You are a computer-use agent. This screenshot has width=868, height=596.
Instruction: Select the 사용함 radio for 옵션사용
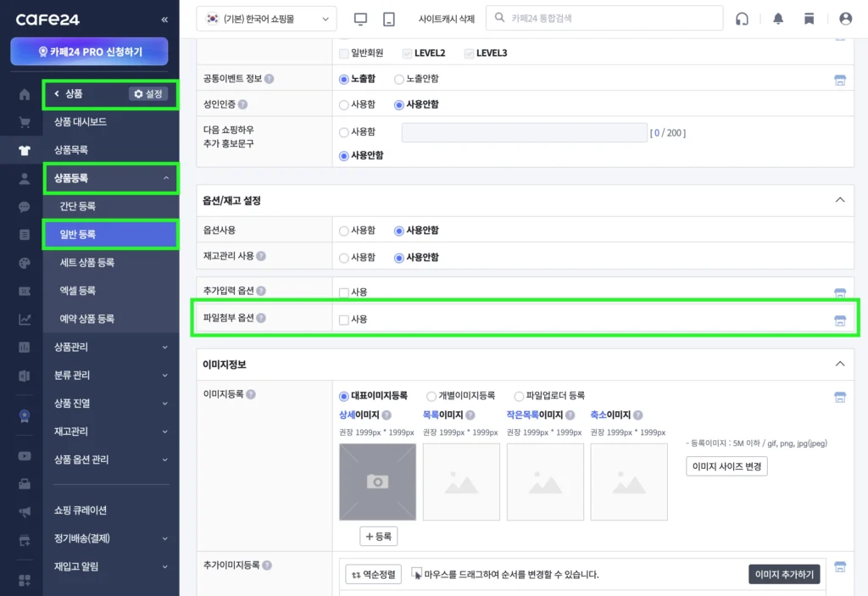coord(344,230)
